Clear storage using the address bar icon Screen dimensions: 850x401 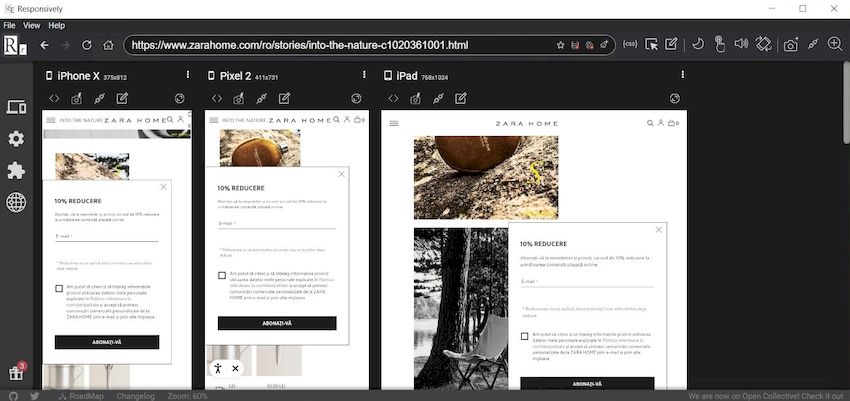click(575, 46)
